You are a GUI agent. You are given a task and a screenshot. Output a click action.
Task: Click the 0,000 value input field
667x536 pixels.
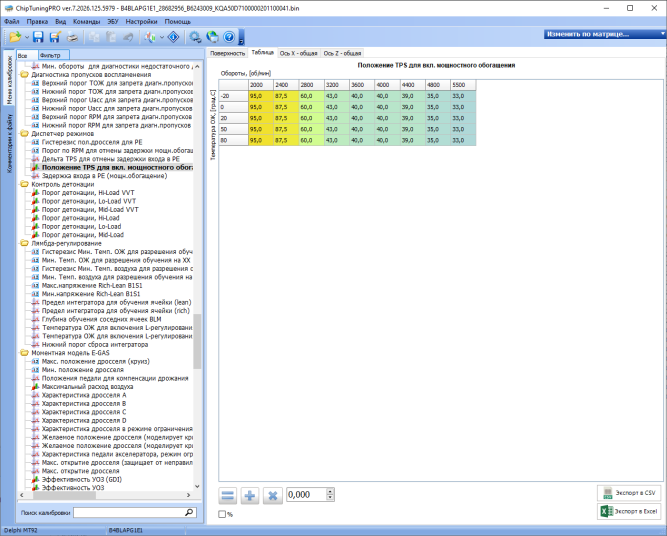click(x=306, y=494)
